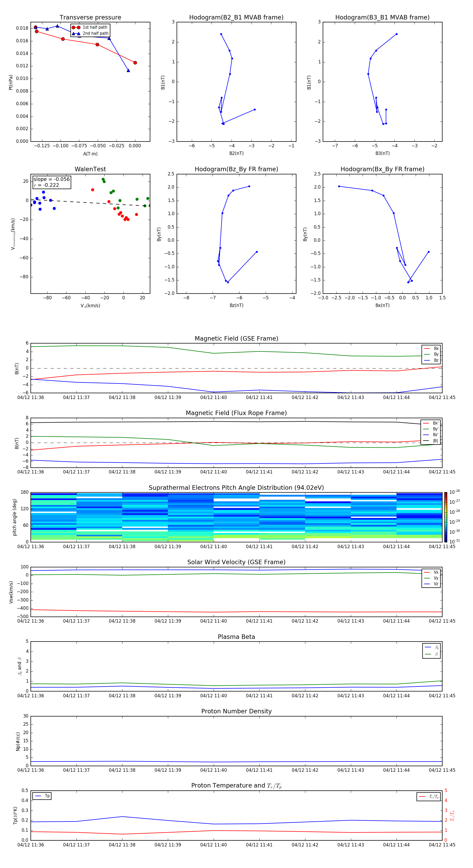Click the "B3(nT)" x-axis label
The image size is (473, 868).
[x=382, y=153]
